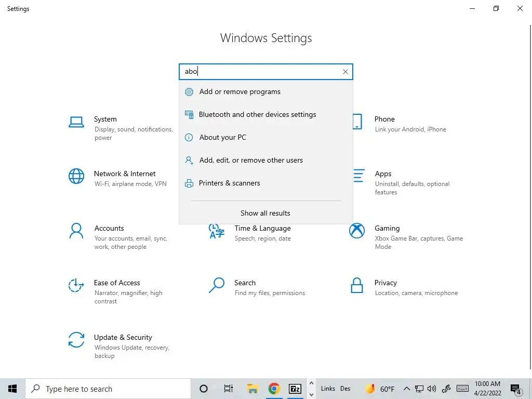Open the Privacy lock icon
The image size is (532, 399).
coord(357,285)
